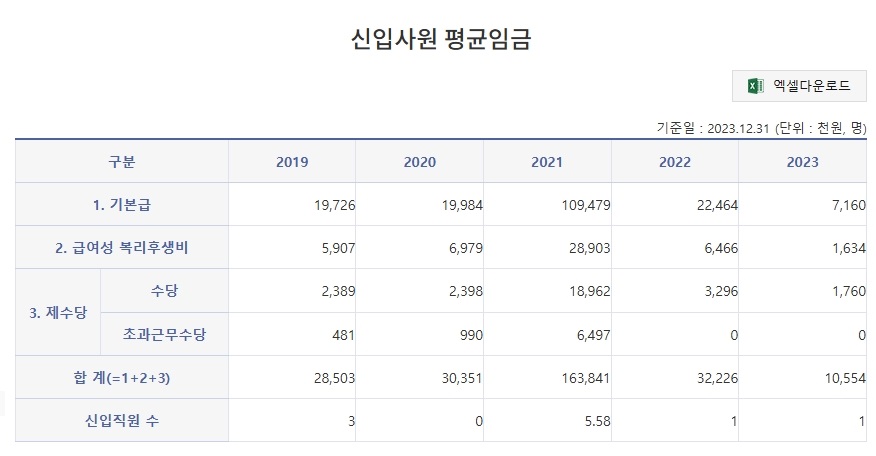Click the 2. 급여성 복리후생비 row header
The height and width of the screenshot is (456, 876).
coord(122,248)
